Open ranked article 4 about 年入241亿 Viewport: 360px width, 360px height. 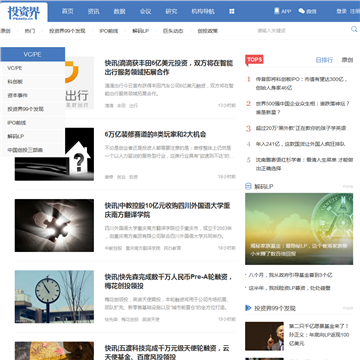click(x=300, y=144)
